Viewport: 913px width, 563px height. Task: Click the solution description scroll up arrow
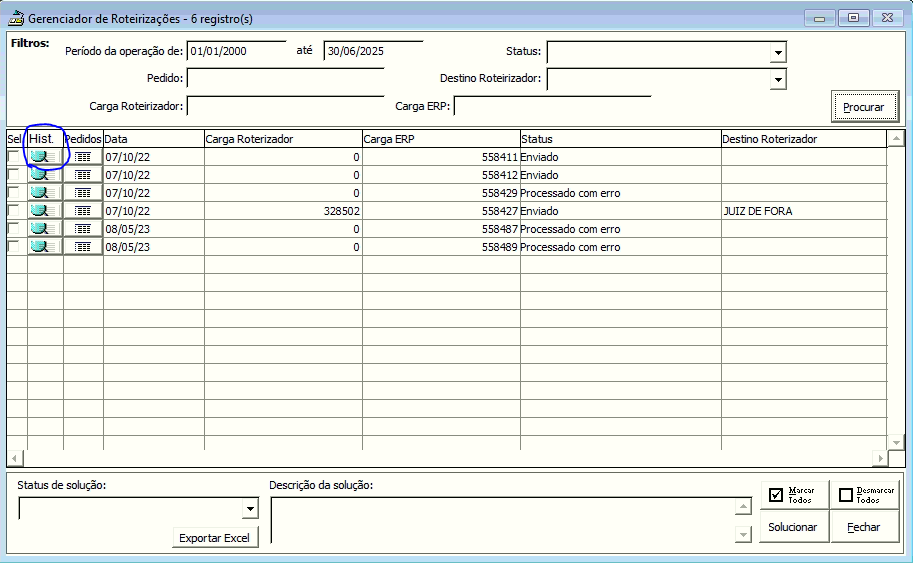[743, 507]
